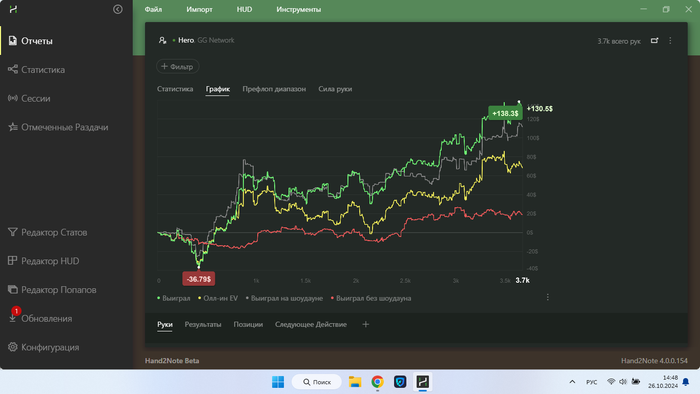Toggle the Выиграл green line legend
700x394 pixels.
pyautogui.click(x=174, y=298)
